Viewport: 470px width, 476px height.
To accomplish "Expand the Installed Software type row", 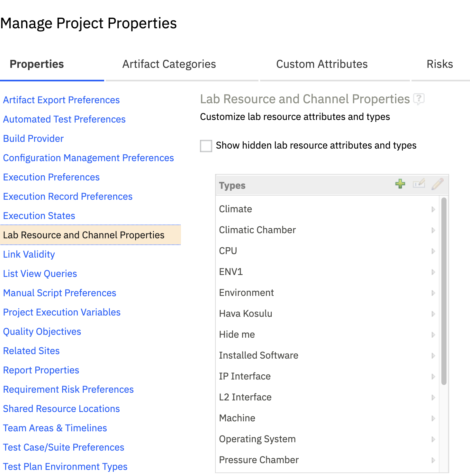I will pos(433,355).
